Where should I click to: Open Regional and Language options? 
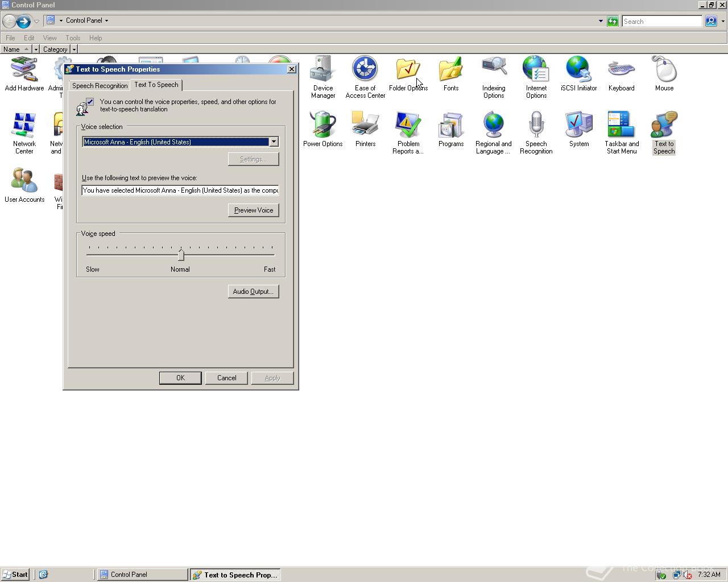click(x=494, y=133)
